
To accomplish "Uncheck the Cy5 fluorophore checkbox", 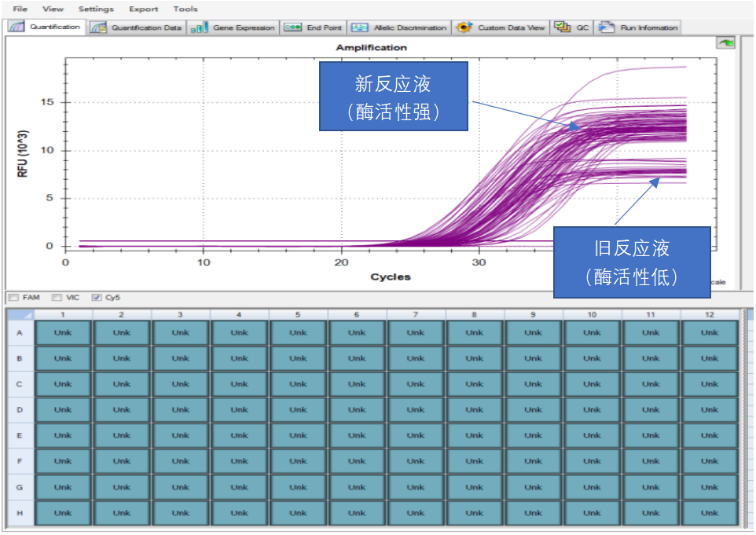I will tap(97, 298).
